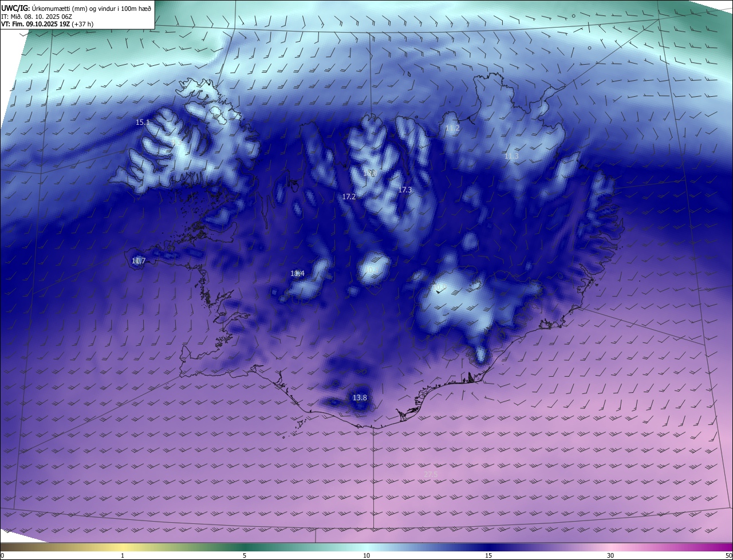Click the IT: Mið. 08. 10. 2025 06Z line
The height and width of the screenshot is (560, 733).
[37, 17]
